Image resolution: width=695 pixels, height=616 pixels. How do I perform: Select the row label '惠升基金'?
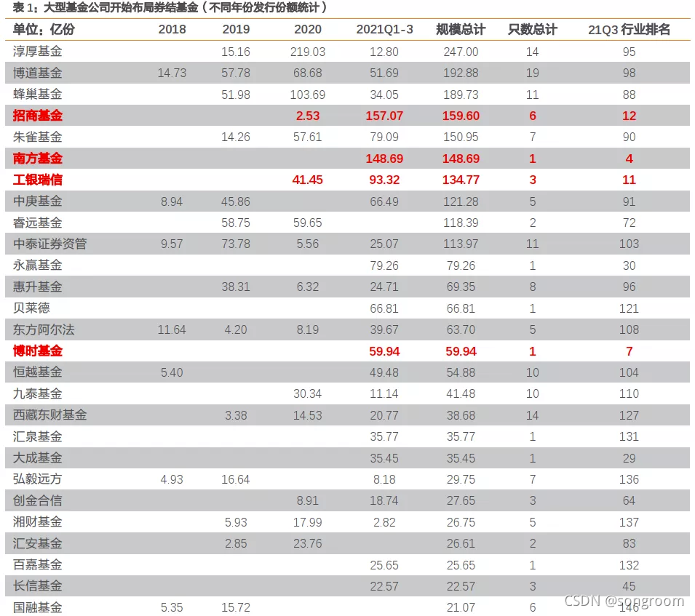click(x=37, y=287)
